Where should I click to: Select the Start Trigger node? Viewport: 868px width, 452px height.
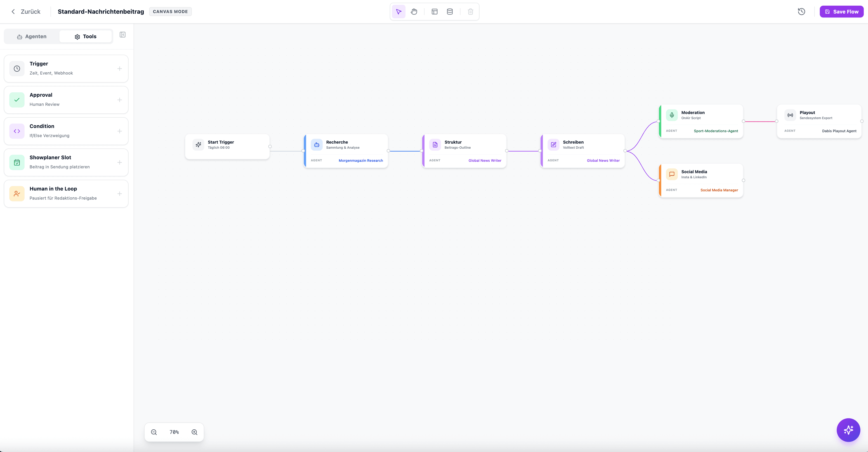tap(227, 147)
